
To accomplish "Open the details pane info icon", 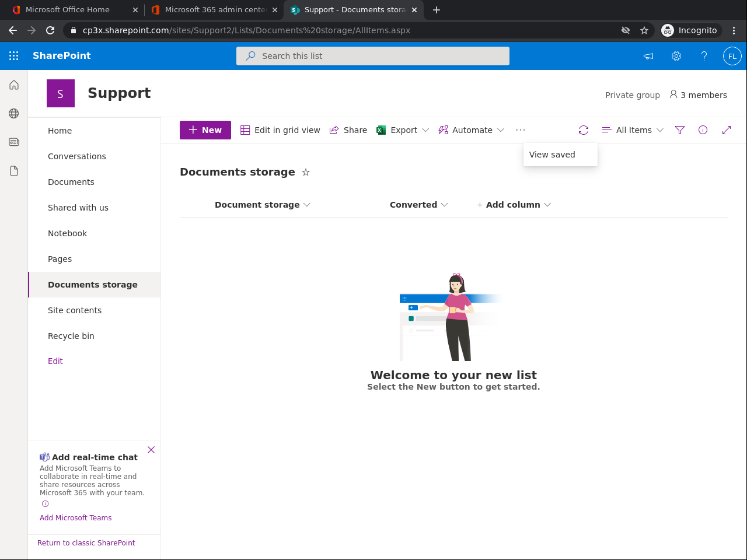I will [703, 130].
